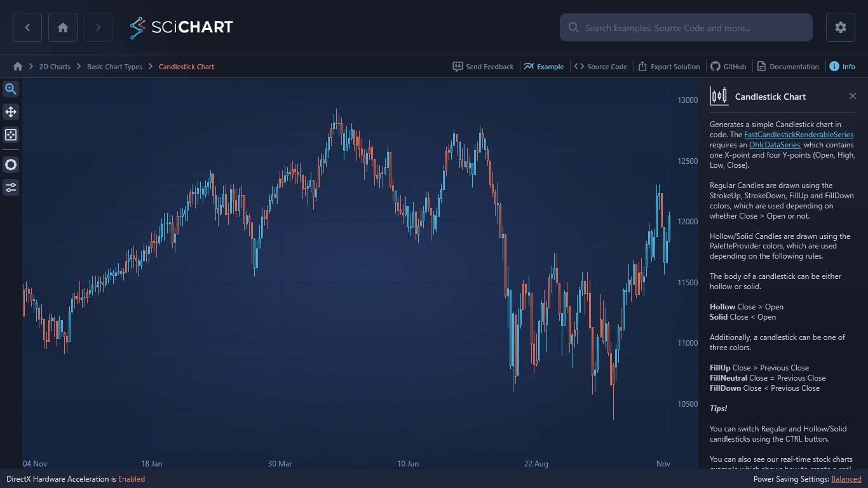Open the Balanced power saving setting
The height and width of the screenshot is (488, 868).
coord(846,479)
